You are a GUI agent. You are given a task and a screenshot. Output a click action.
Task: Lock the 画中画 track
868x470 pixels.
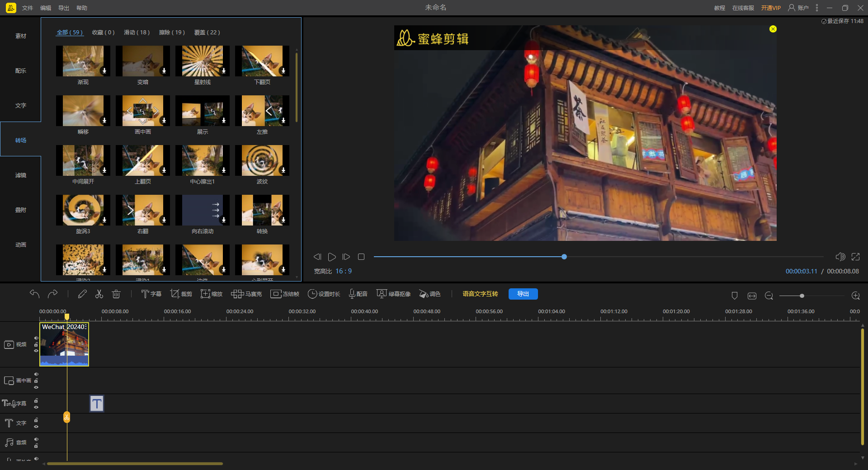[x=36, y=381]
